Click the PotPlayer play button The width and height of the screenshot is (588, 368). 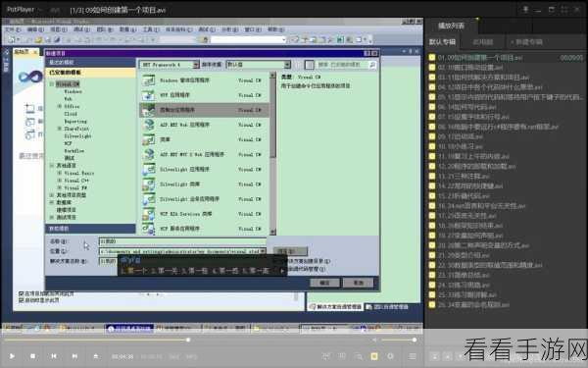click(12, 356)
